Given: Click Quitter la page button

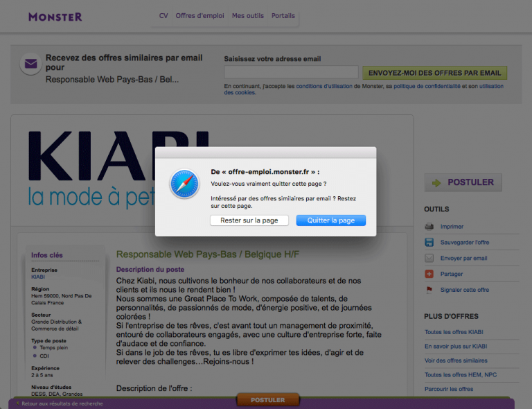Looking at the screenshot, I should coord(331,220).
